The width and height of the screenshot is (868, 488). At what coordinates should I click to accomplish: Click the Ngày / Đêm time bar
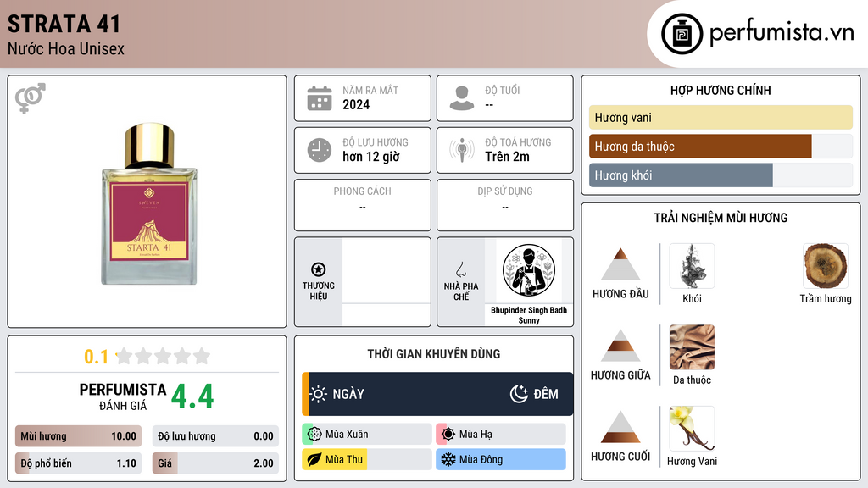[x=437, y=394]
